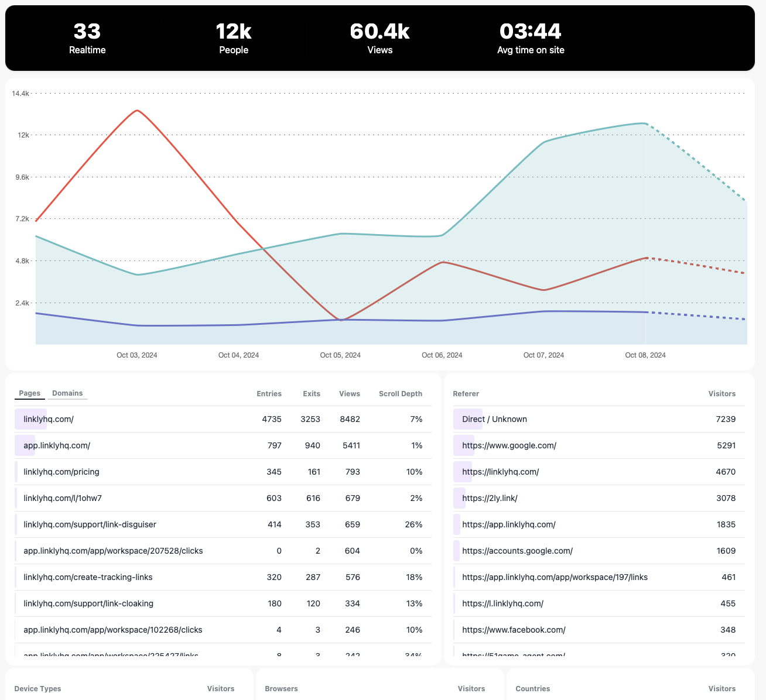Screen dimensions: 766x700
Task: Click the Device Types panel header
Action: 37,689
